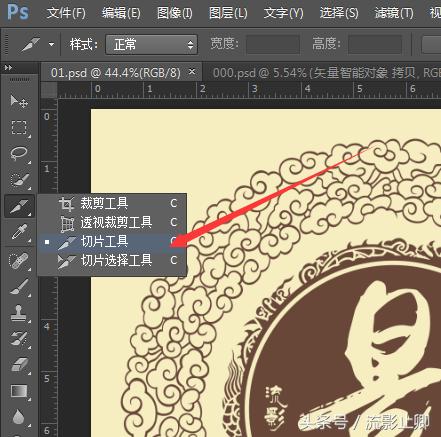Click the 宽度 input field
This screenshot has width=441, height=437.
tap(273, 44)
